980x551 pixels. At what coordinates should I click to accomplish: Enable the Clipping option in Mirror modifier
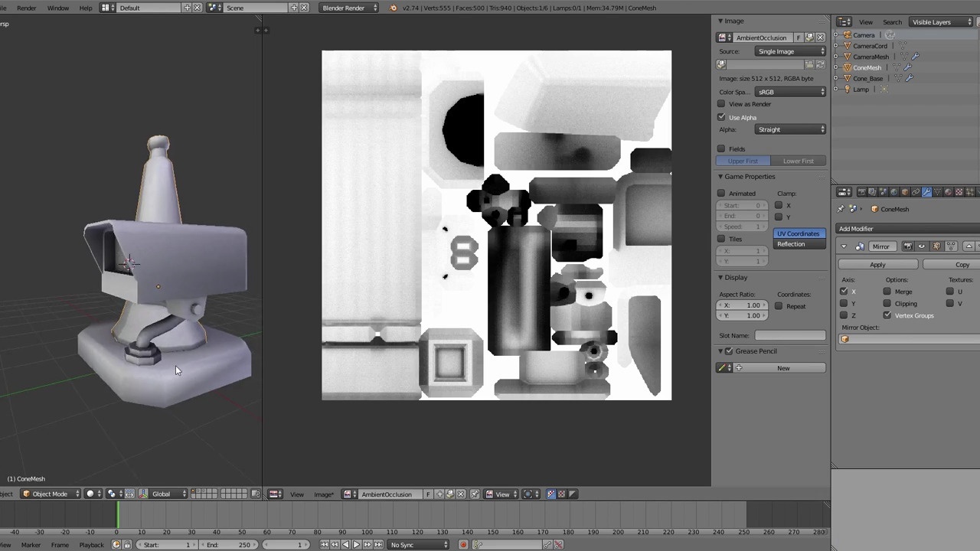(x=887, y=303)
